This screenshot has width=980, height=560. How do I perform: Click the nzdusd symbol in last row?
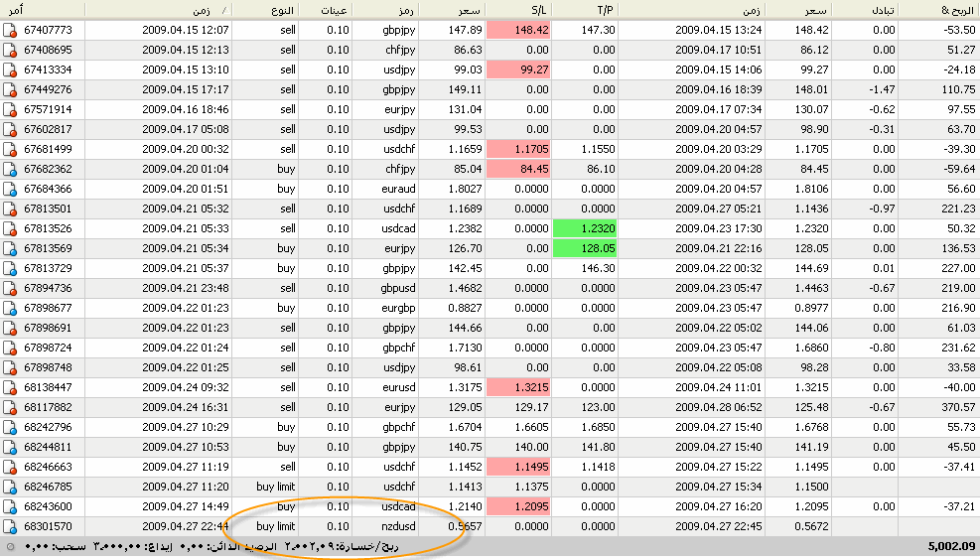pyautogui.click(x=397, y=526)
